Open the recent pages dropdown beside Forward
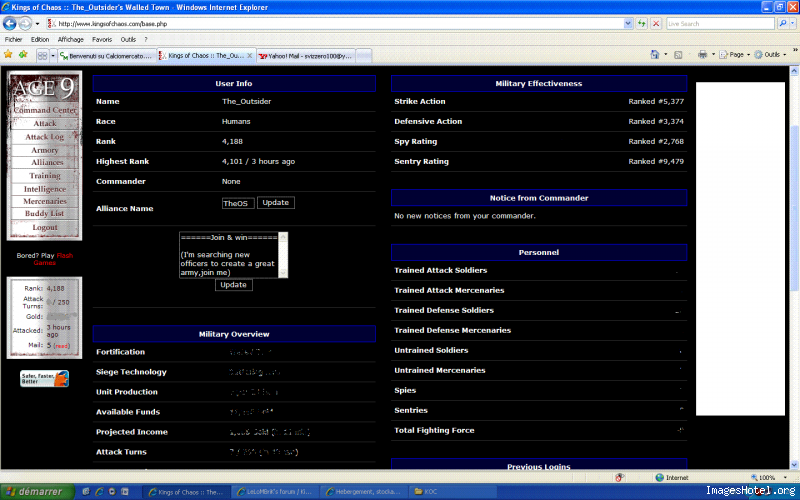The image size is (800, 500). pyautogui.click(x=37, y=24)
